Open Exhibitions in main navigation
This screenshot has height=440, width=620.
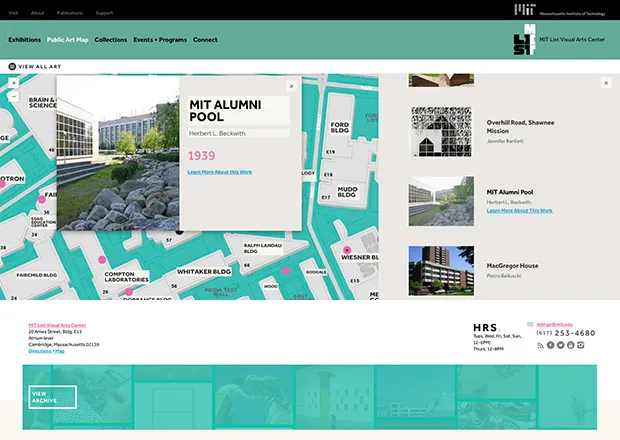pos(25,40)
